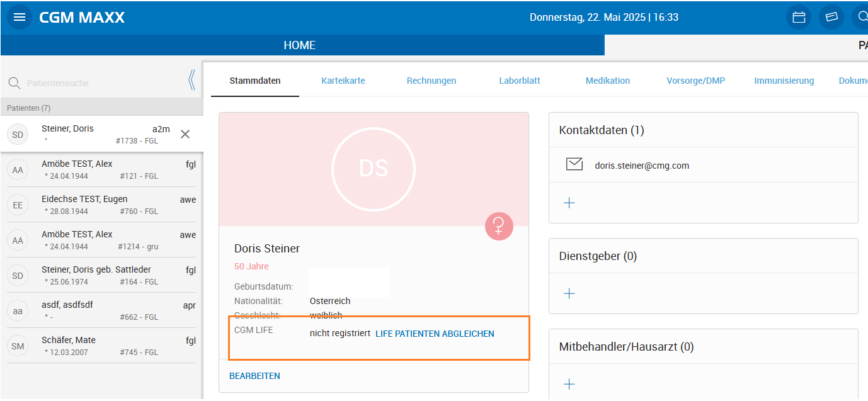Switch to the Karteikarte tab
Image resolution: width=868 pixels, height=401 pixels.
coord(343,81)
